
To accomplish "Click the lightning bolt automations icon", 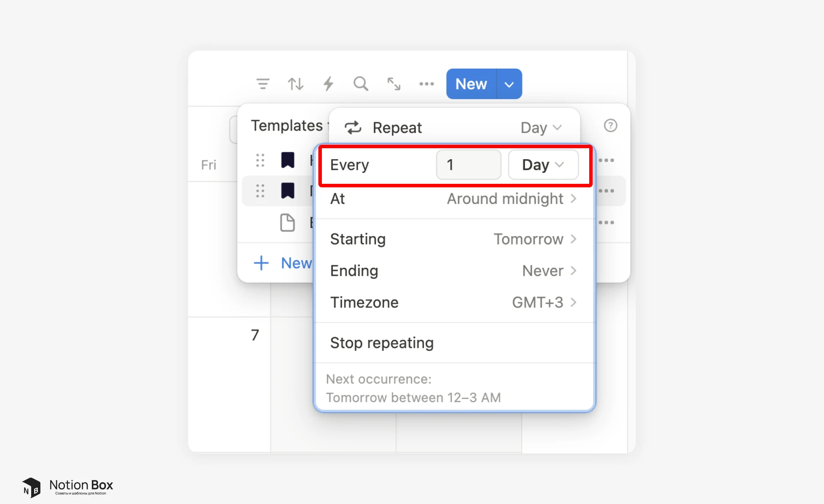I will pos(328,84).
